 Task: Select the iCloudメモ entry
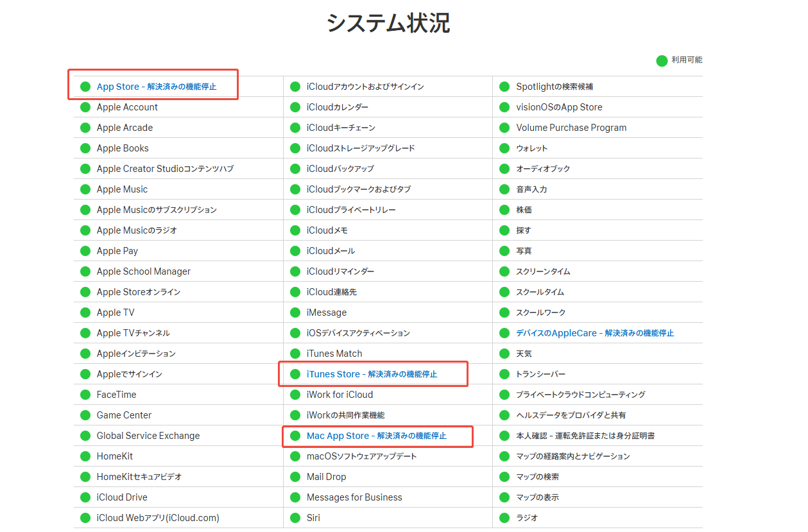[x=327, y=230]
